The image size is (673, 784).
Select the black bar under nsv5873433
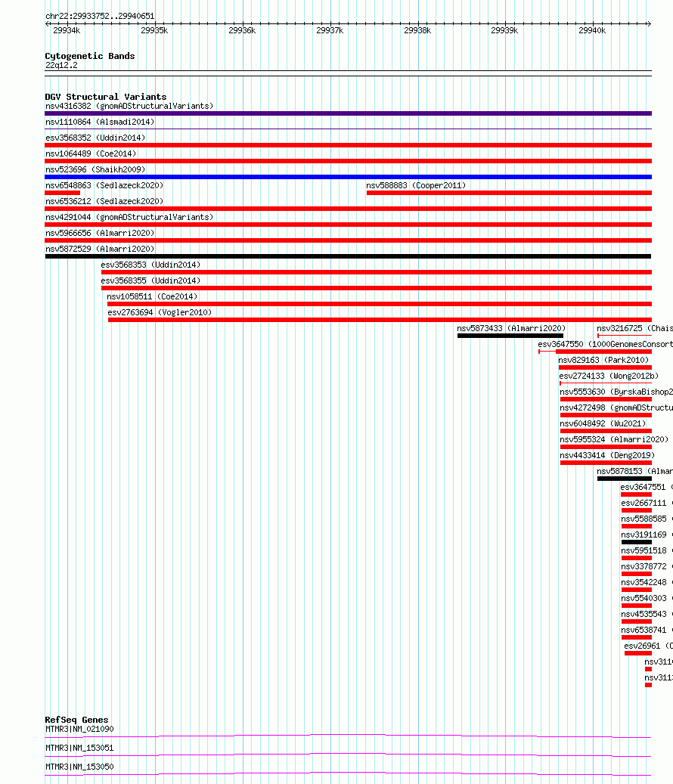point(510,336)
